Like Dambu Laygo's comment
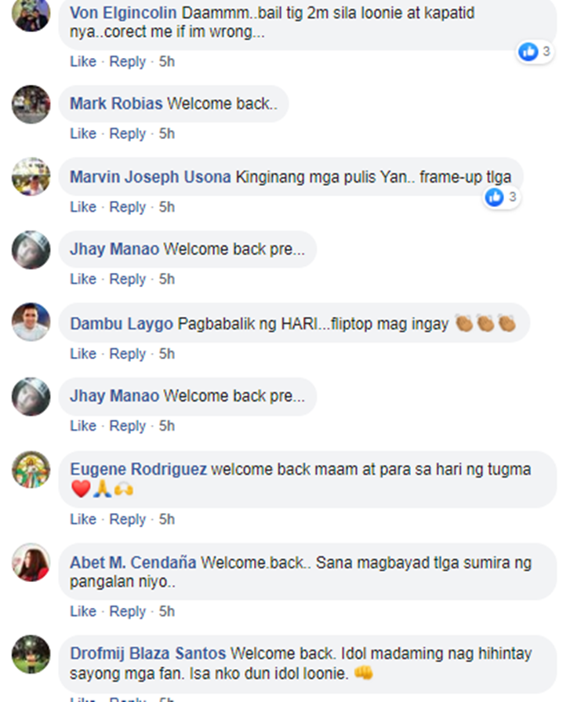The height and width of the screenshot is (702, 588). [83, 354]
